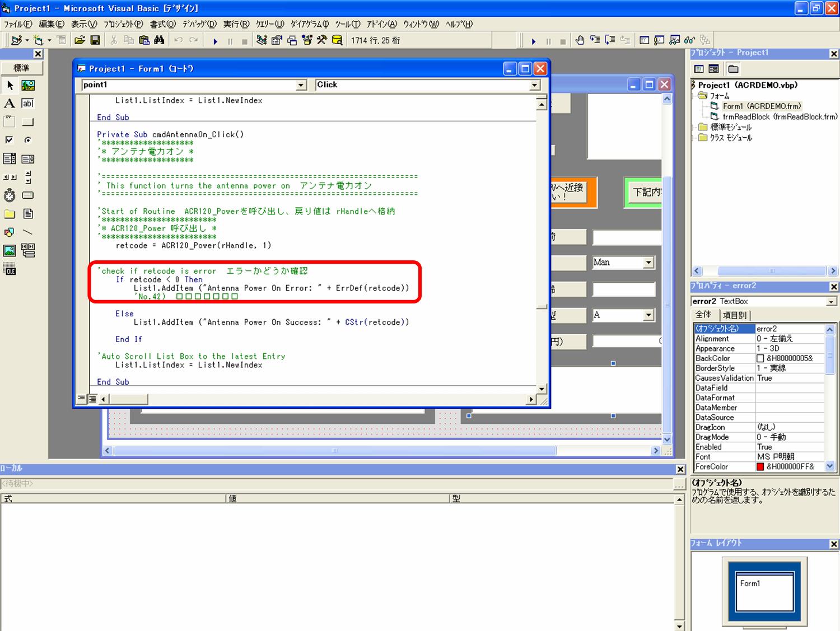840x631 pixels.
Task: Select the vertical scrollbar control tool
Action: point(28,177)
